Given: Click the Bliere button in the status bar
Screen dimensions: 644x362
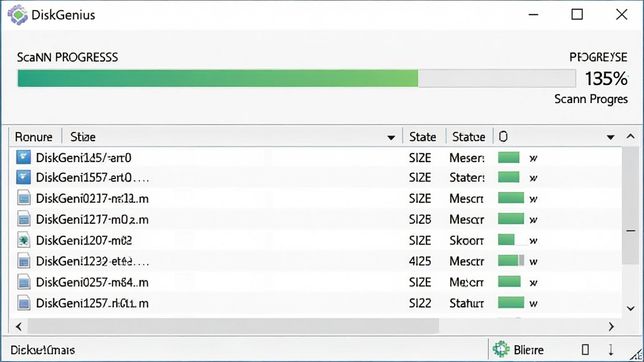Looking at the screenshot, I should (518, 349).
